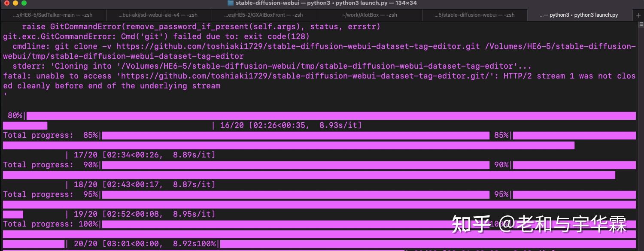Viewport: 644px width, 251px height.
Task: Switch to the stable-diffusion-webui zsh tab
Action: pyautogui.click(x=474, y=14)
